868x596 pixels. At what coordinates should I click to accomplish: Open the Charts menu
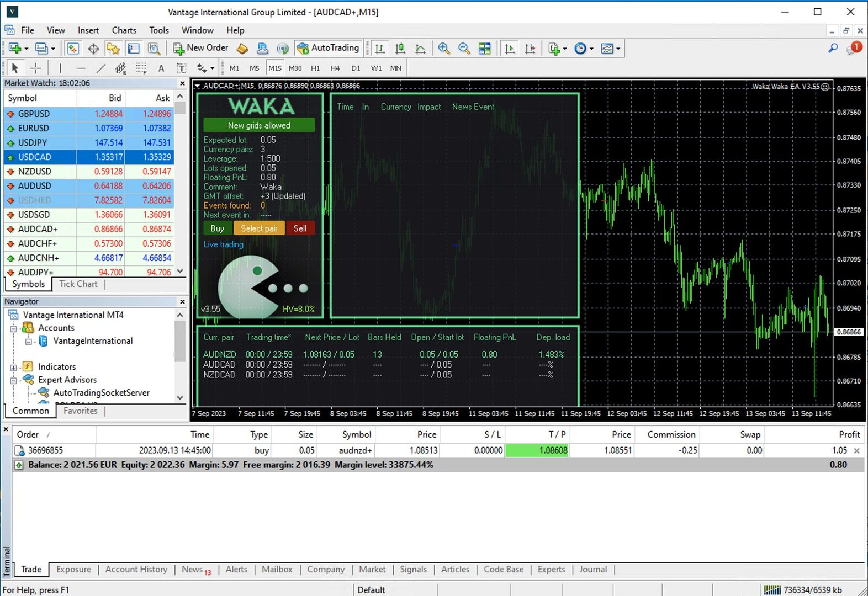click(x=124, y=30)
